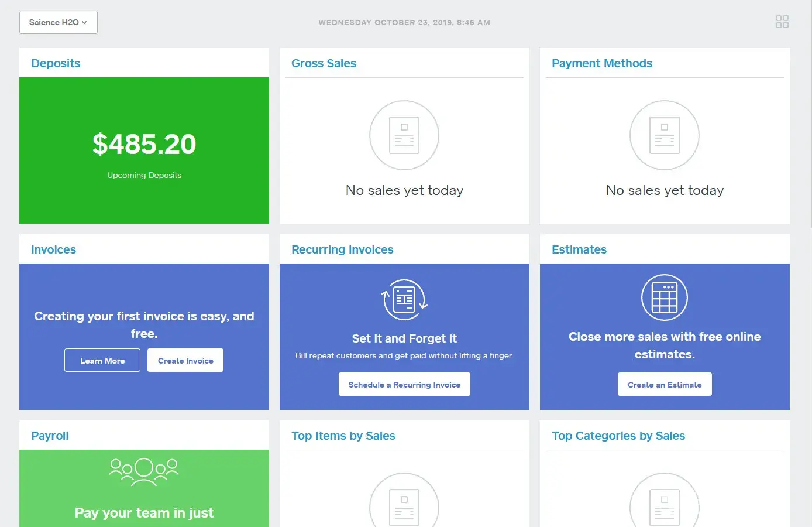Click the 'Bill repeat customers' description text
This screenshot has width=812, height=527.
(x=404, y=355)
